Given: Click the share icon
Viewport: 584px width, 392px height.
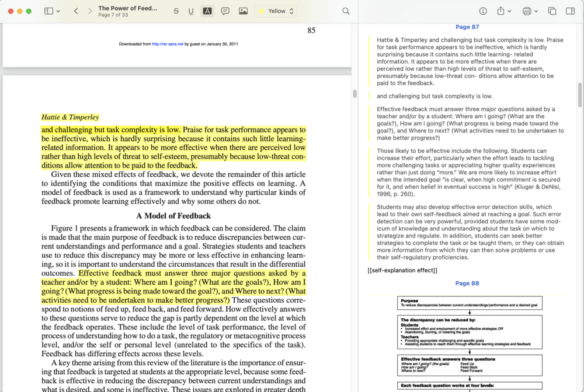Looking at the screenshot, I should tap(501, 10).
